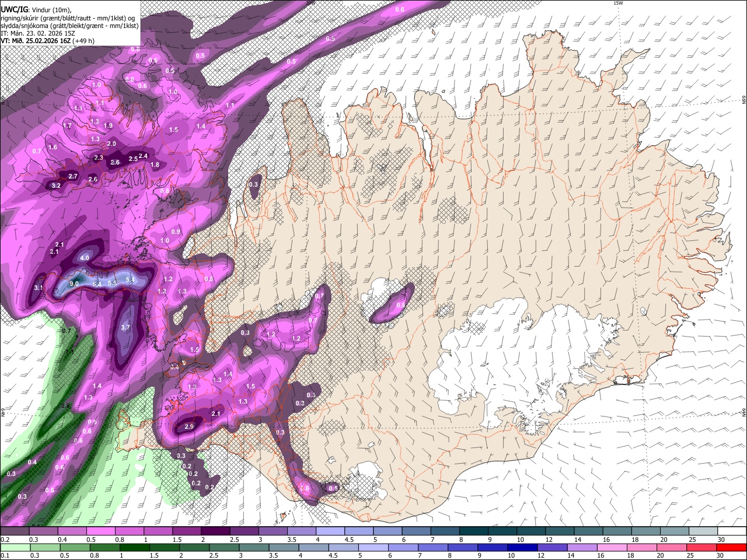Click the rigning/skúrir description line
The image size is (747, 560).
(68, 17)
